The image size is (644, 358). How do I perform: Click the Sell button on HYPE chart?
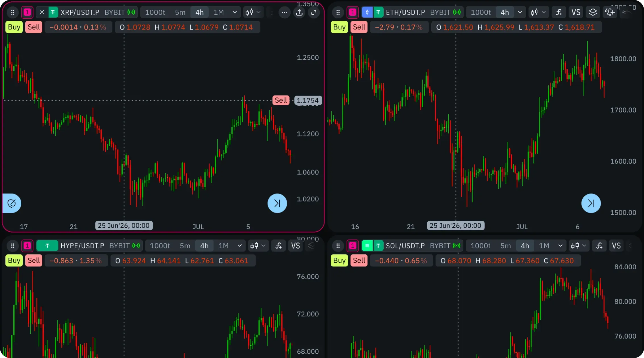coord(34,261)
